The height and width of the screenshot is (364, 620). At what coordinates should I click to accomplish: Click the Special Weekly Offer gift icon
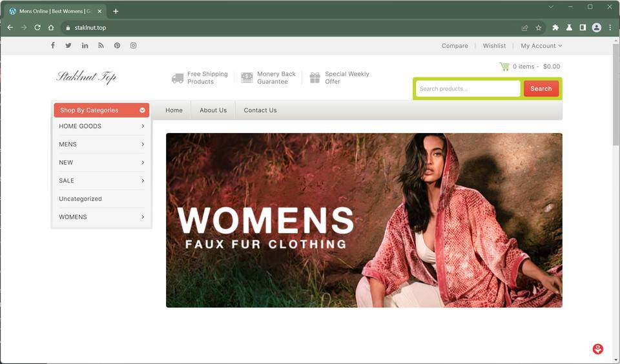click(315, 77)
